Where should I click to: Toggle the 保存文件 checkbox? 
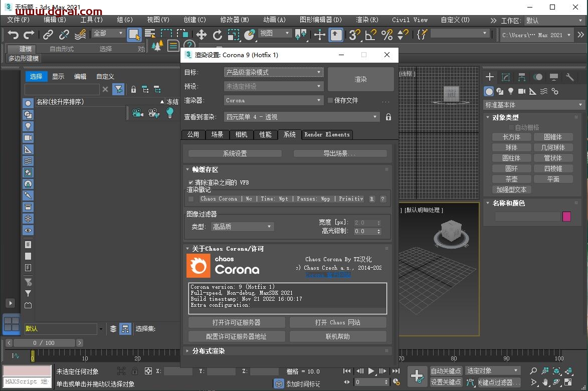[x=330, y=100]
